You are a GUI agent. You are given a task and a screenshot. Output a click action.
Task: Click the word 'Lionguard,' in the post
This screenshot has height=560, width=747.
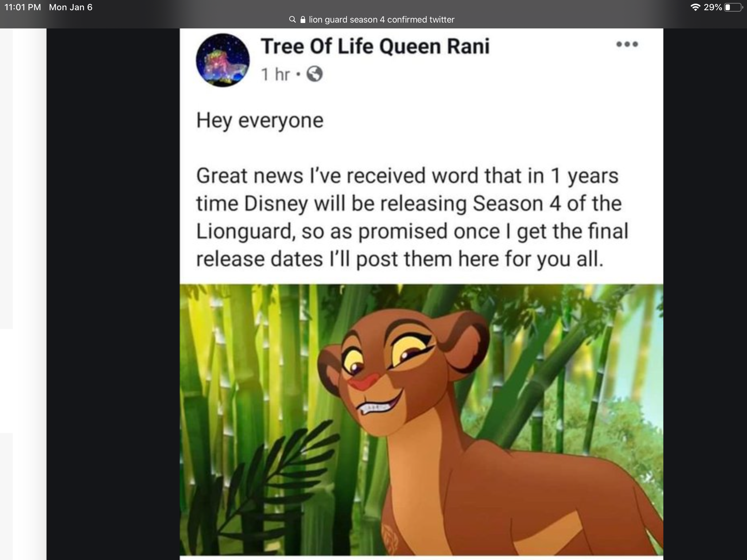point(245,231)
